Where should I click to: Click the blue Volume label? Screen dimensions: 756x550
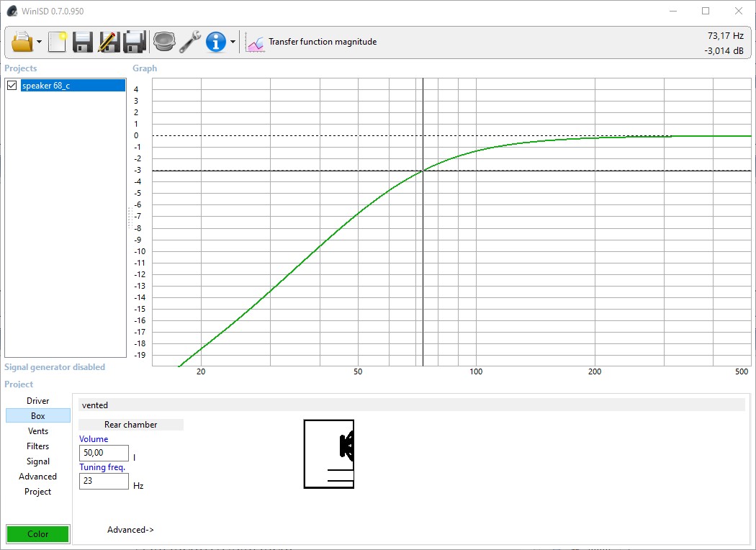point(94,439)
